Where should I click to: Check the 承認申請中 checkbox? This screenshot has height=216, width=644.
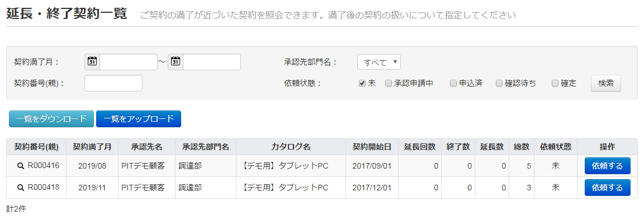click(x=388, y=83)
